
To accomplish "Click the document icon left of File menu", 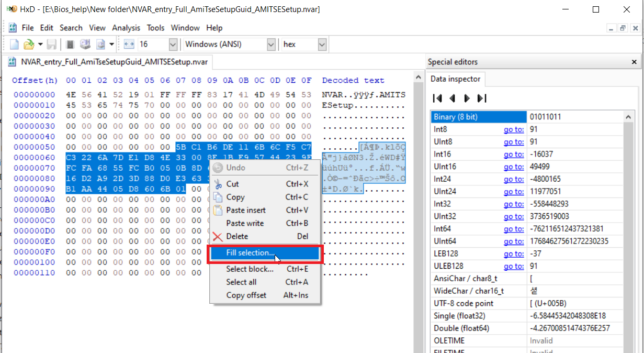I will coord(12,28).
